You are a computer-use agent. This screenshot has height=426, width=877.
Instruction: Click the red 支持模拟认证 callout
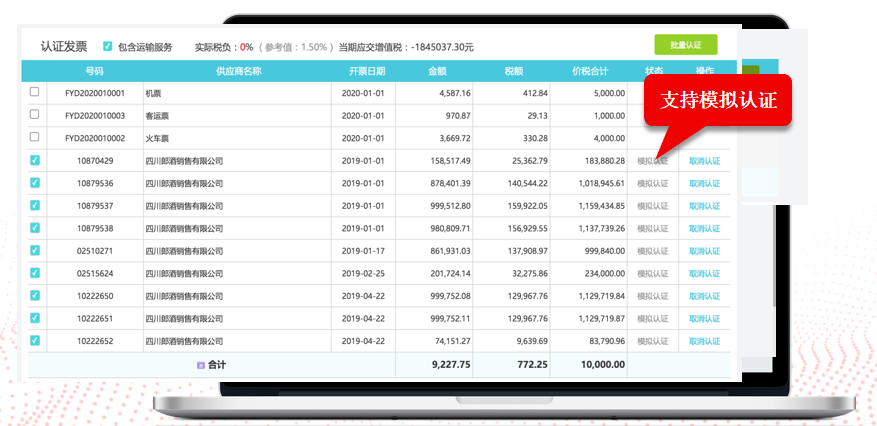tap(718, 102)
